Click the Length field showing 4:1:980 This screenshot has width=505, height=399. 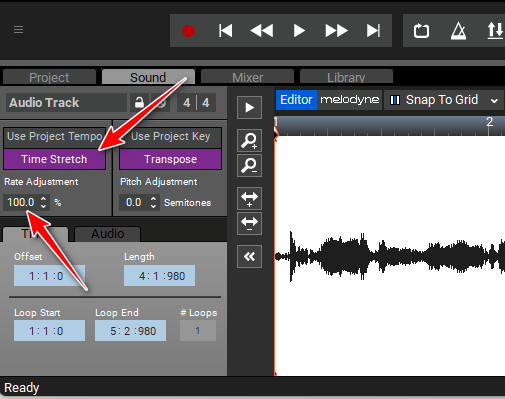[159, 276]
